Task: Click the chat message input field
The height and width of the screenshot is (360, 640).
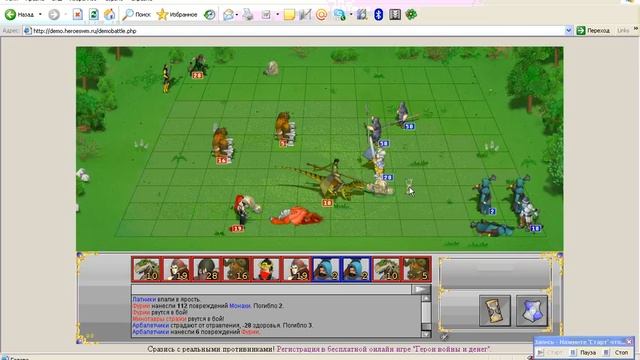Action: (x=271, y=289)
